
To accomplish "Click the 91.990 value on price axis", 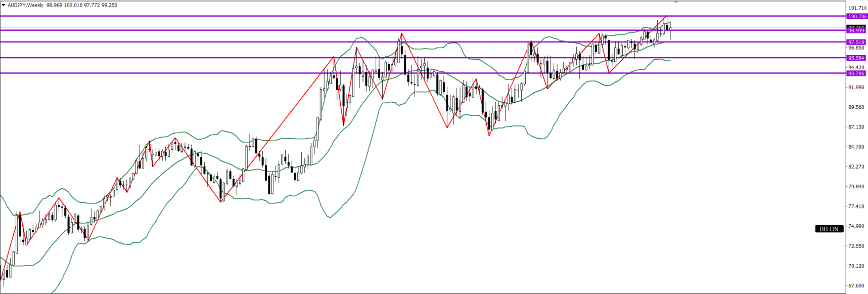I will pos(857,88).
